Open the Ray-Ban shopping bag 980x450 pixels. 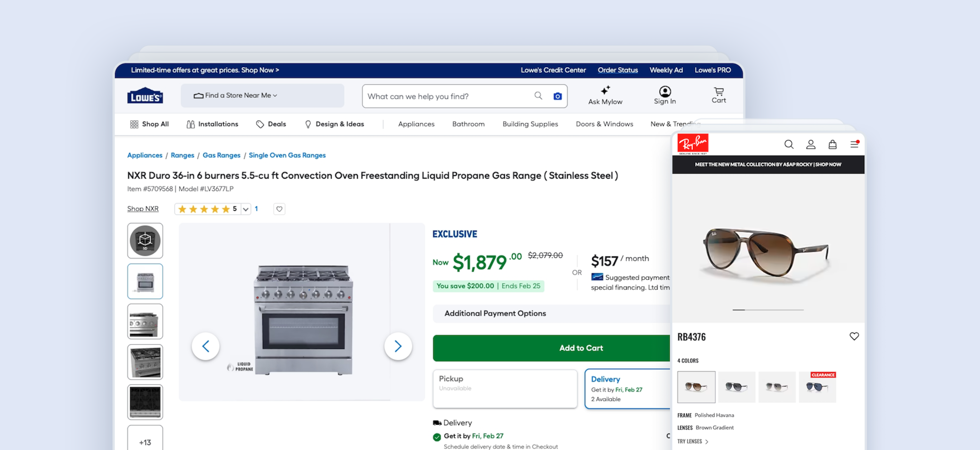tap(832, 144)
